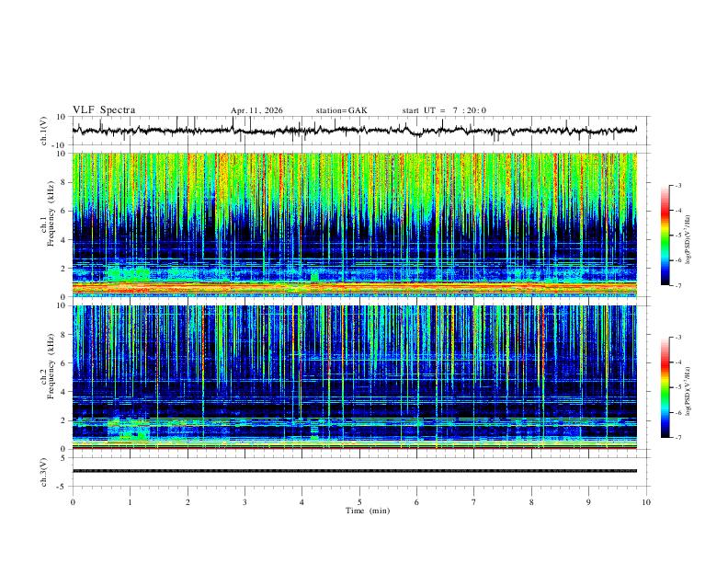Click the "Time (min)" axis label

(x=368, y=511)
